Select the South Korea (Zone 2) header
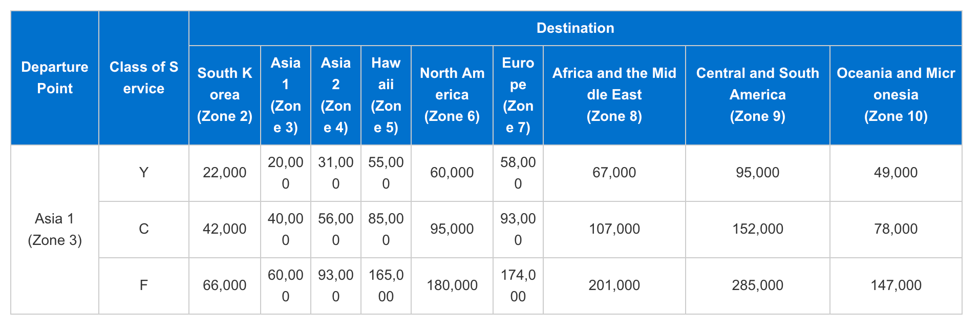980x330 pixels. point(225,95)
